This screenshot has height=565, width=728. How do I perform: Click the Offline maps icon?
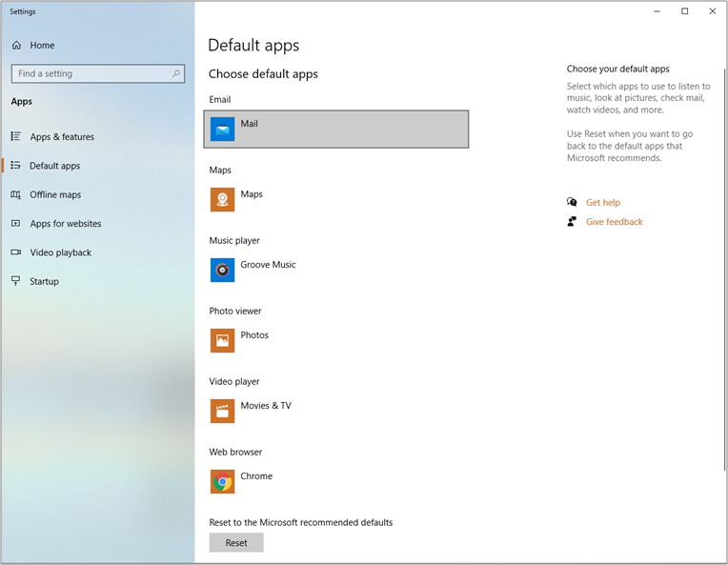point(16,194)
